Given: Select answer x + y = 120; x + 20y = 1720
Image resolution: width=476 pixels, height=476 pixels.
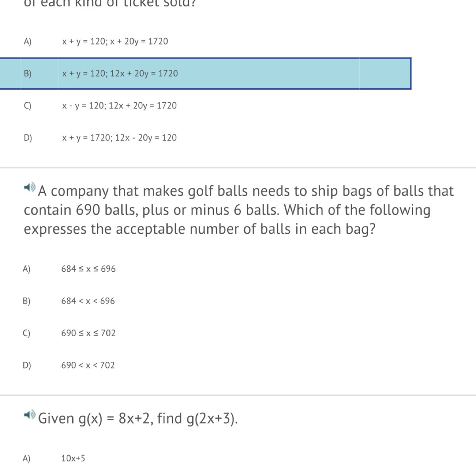Looking at the screenshot, I should (115, 41).
